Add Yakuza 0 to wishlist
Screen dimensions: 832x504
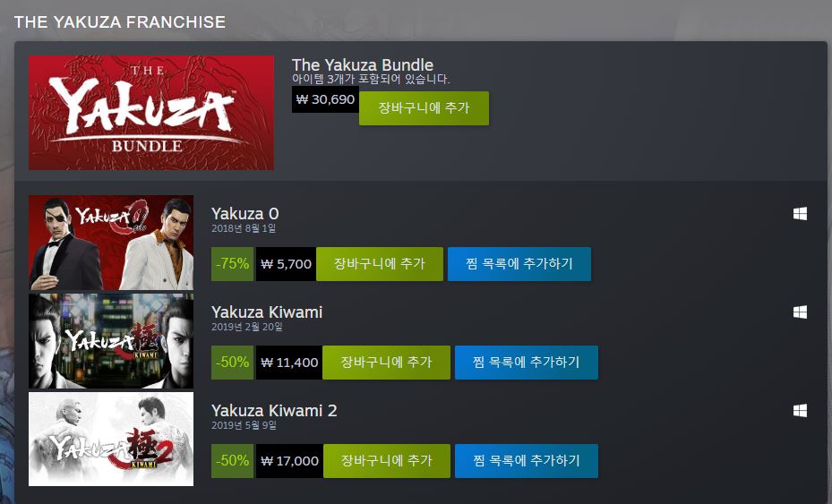tap(519, 264)
